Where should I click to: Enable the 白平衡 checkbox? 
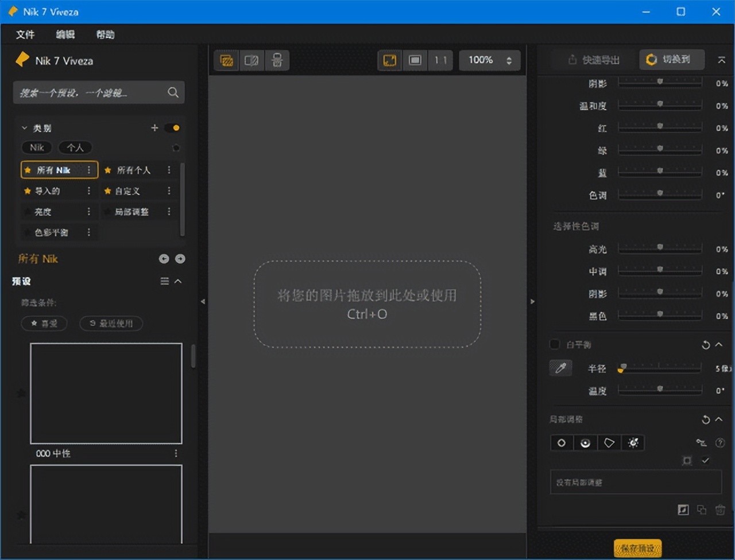pyautogui.click(x=555, y=344)
